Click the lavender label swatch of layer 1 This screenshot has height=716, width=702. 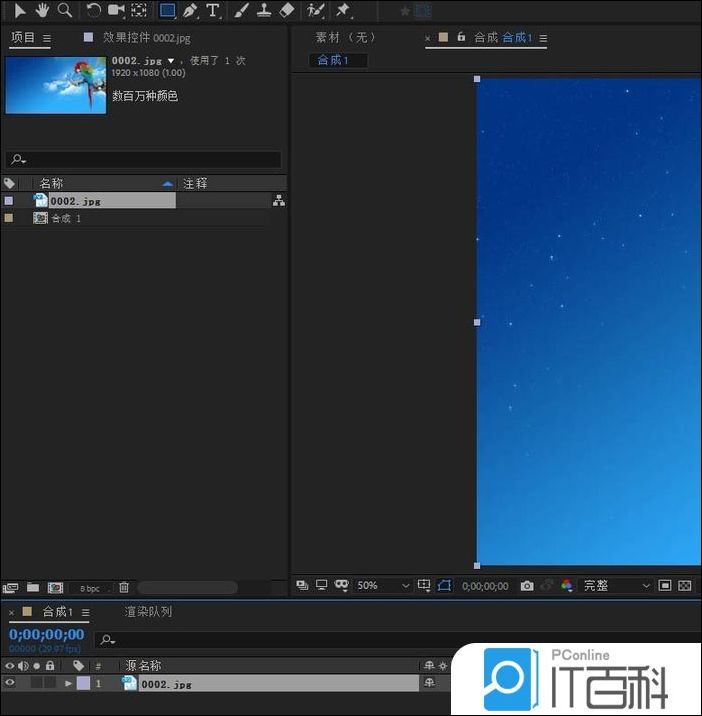(83, 684)
